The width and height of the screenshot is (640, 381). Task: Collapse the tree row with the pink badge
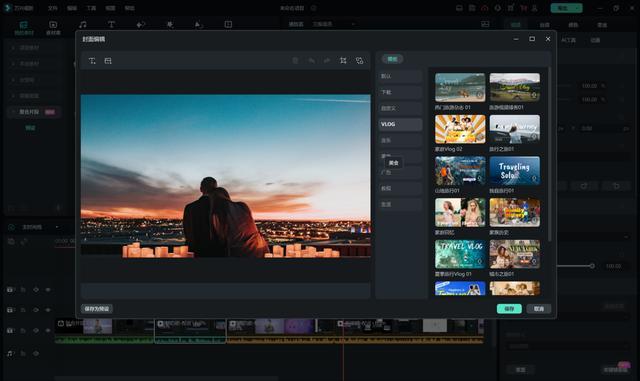click(x=13, y=111)
